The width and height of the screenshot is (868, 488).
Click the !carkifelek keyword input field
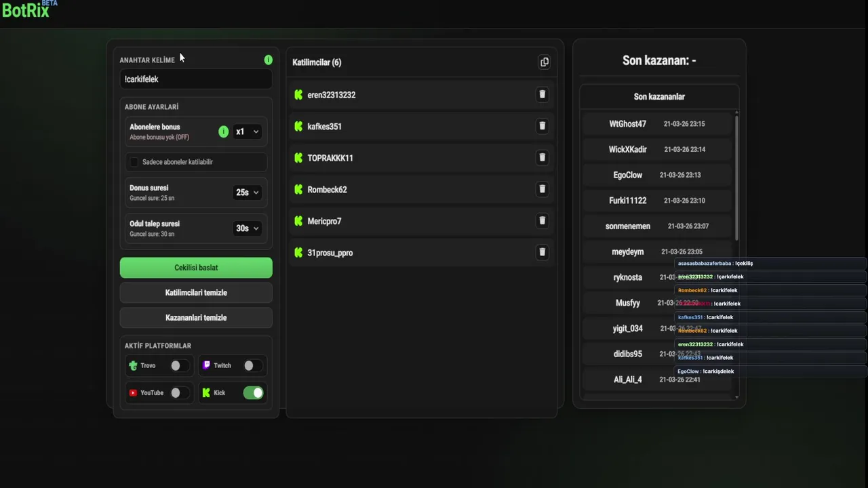coord(196,79)
